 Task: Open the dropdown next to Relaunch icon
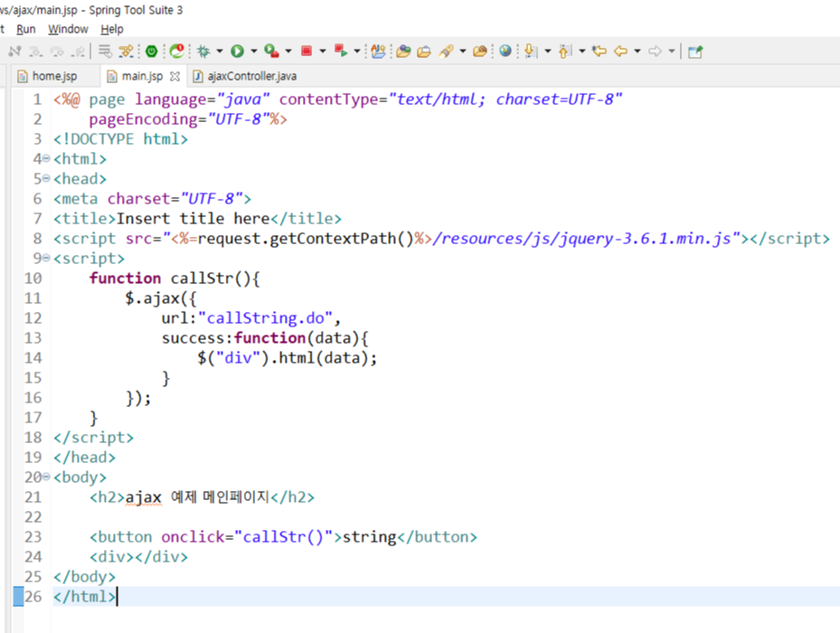pyautogui.click(x=357, y=52)
